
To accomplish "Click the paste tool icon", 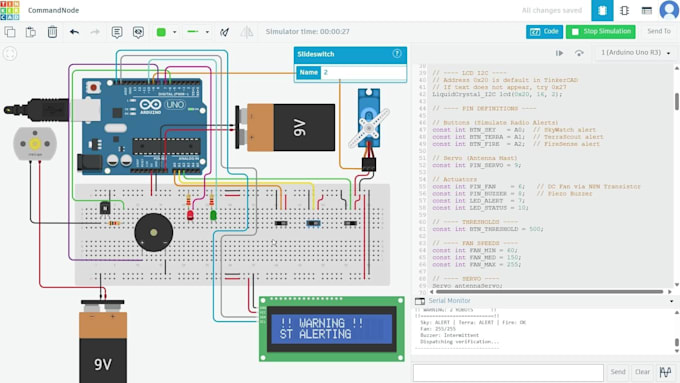I will pyautogui.click(x=31, y=32).
